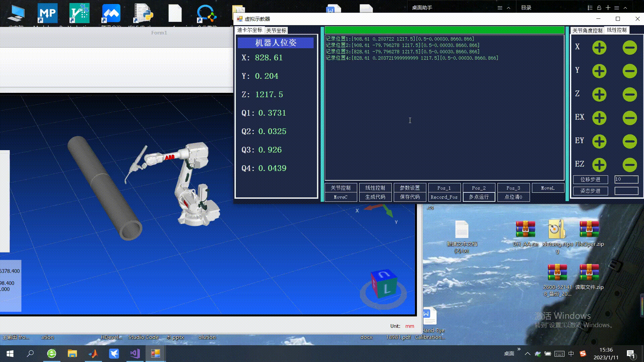This screenshot has height=362, width=644.
Task: Click the EZ minus rotation button
Action: (x=630, y=165)
